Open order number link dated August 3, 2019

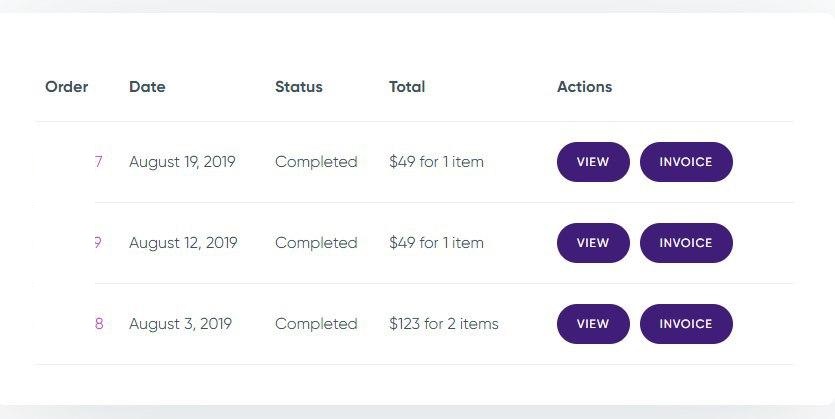(x=99, y=324)
